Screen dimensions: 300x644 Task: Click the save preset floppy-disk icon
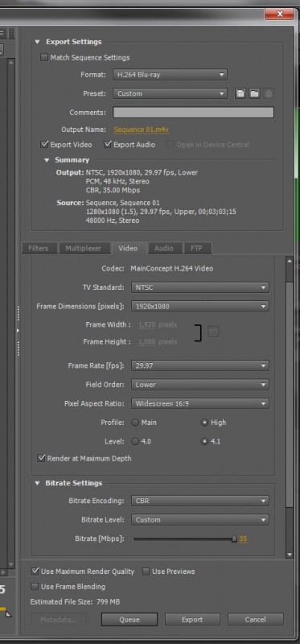pyautogui.click(x=240, y=93)
